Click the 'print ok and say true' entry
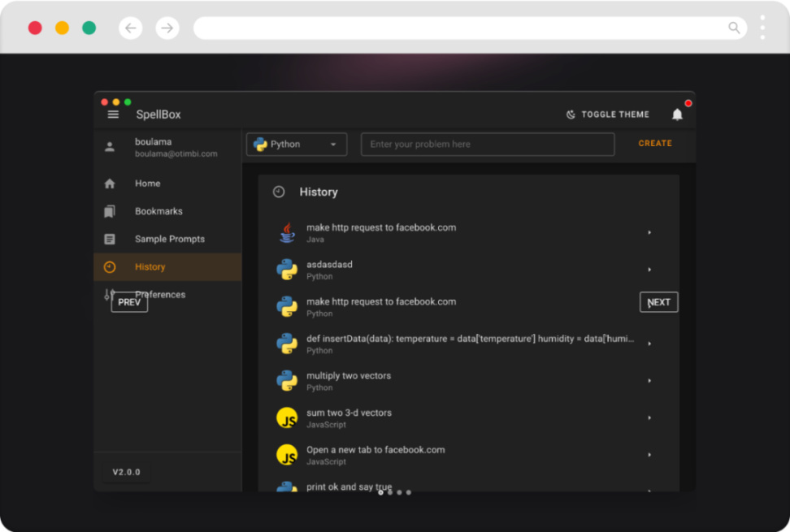 349,487
